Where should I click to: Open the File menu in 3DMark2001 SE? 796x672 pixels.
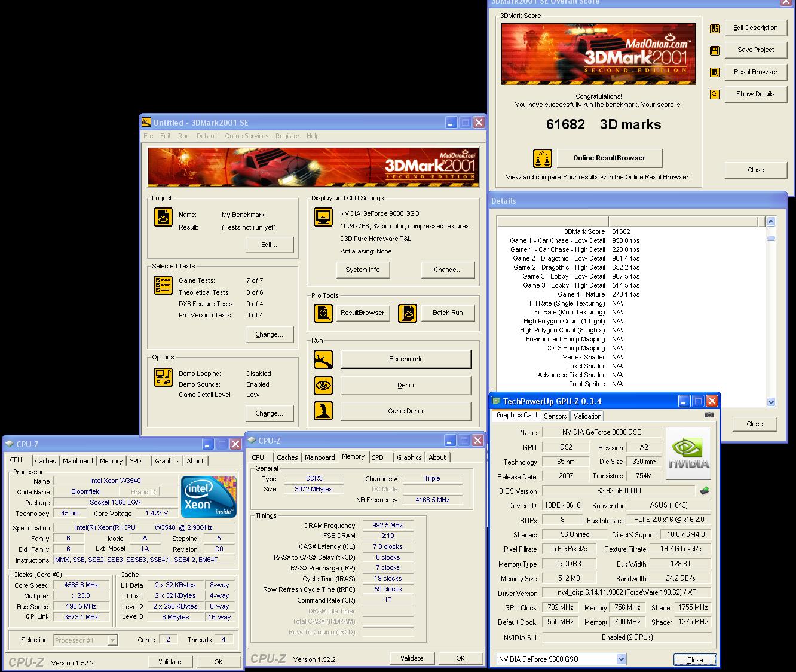point(148,136)
